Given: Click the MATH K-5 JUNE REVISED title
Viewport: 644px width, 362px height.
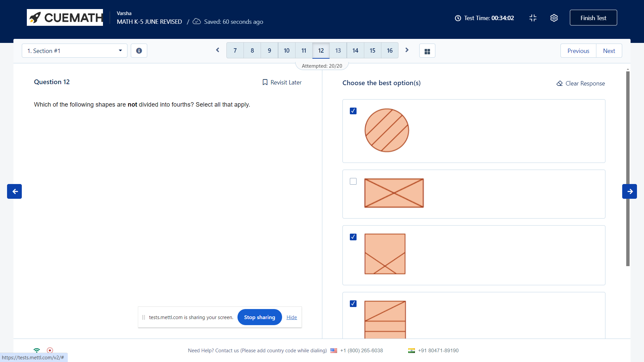Looking at the screenshot, I should pos(149,22).
